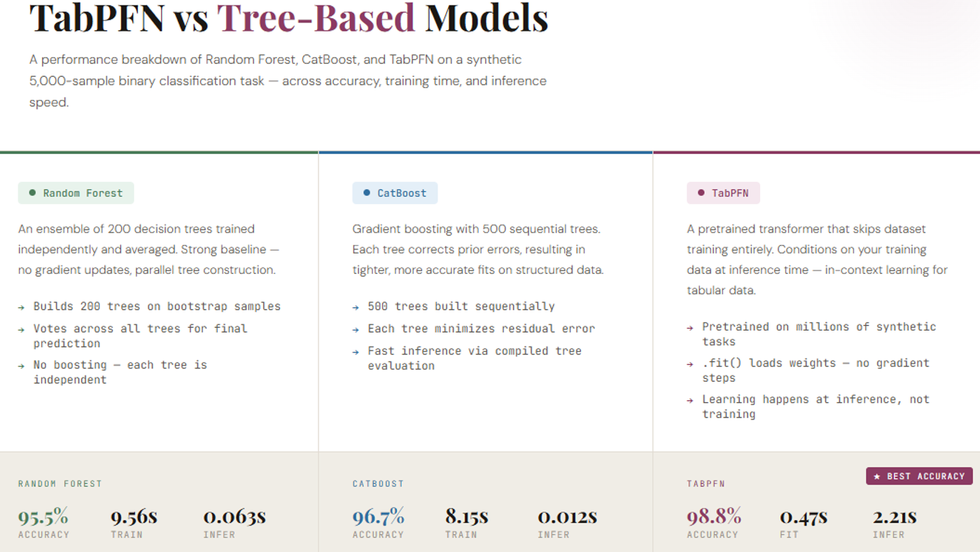Screen dimensions: 980x552
Task: Click the maroon dot in TabPFN badge
Action: 701,193
